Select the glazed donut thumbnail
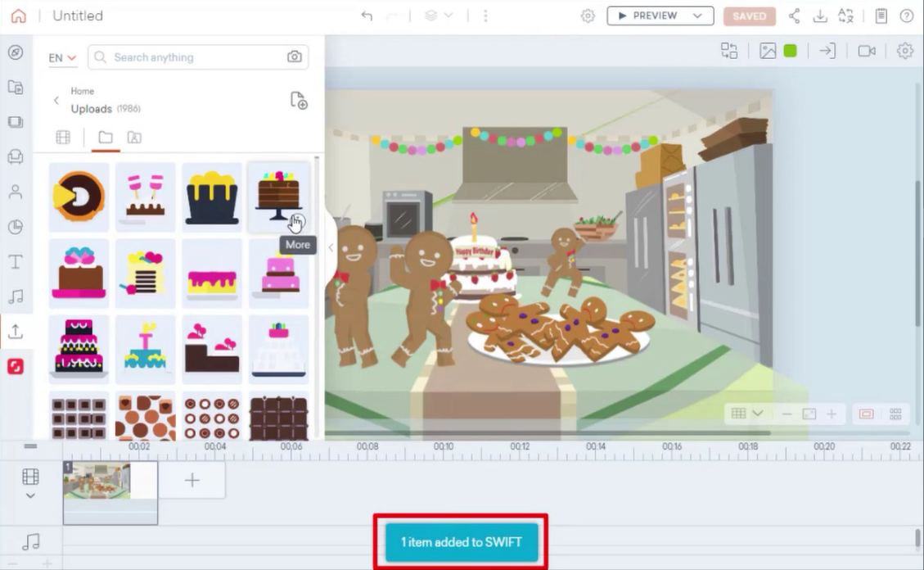Image resolution: width=924 pixels, height=570 pixels. tap(79, 197)
